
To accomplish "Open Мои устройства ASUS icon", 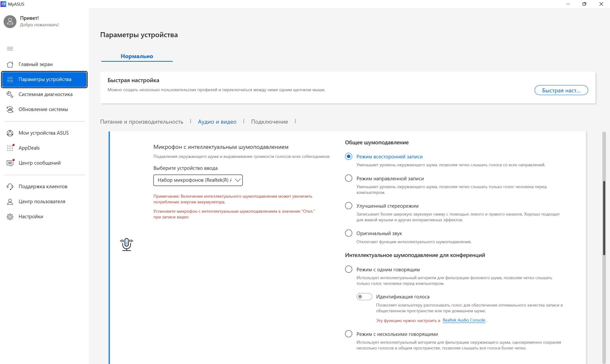I will coord(10,133).
